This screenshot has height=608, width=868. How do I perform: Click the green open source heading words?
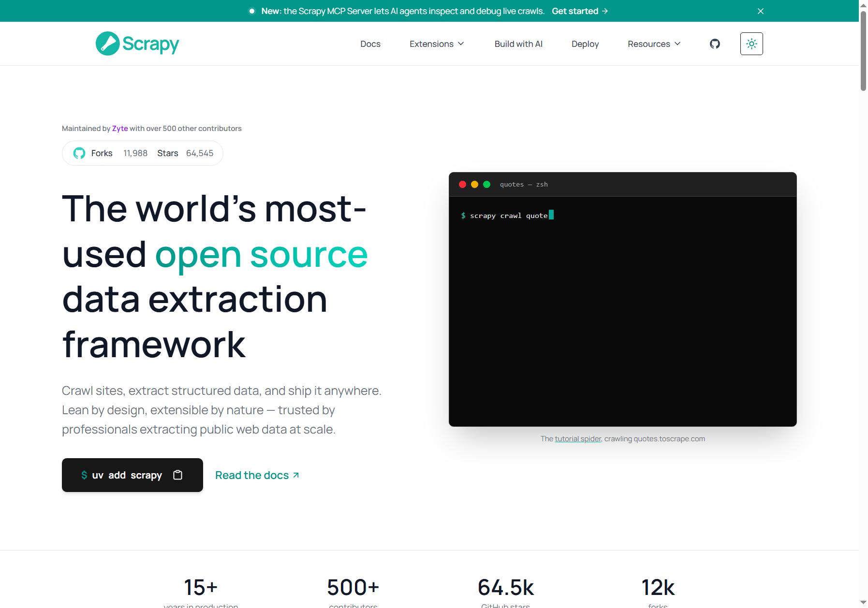click(x=261, y=254)
